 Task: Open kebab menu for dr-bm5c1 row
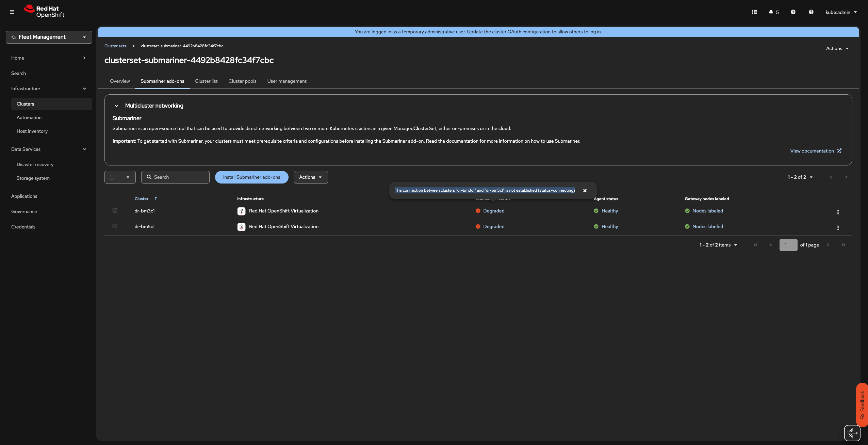click(838, 228)
